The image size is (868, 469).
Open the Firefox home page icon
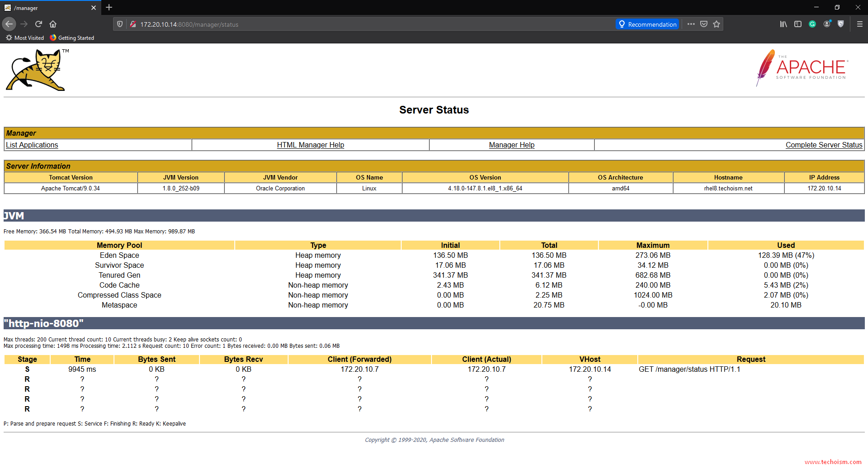pos(53,24)
